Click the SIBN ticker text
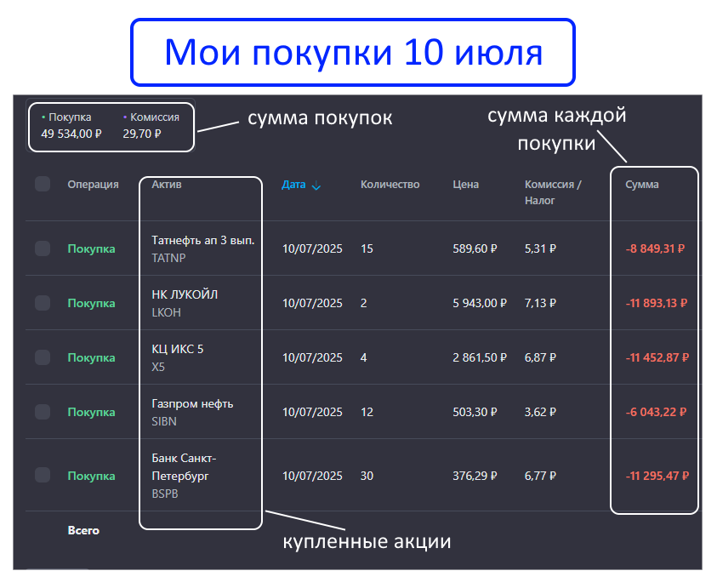The height and width of the screenshot is (588, 717). coord(164,421)
